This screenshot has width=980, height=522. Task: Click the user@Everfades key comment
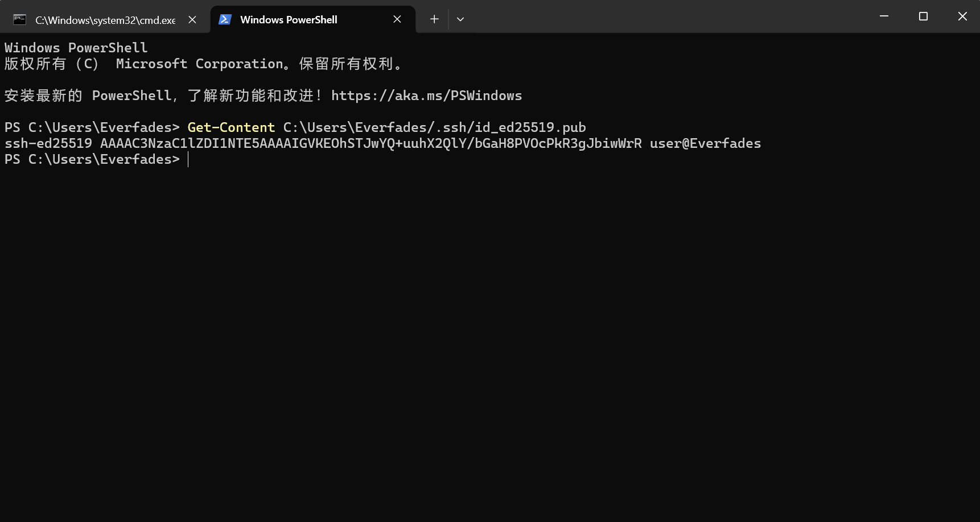(x=706, y=143)
